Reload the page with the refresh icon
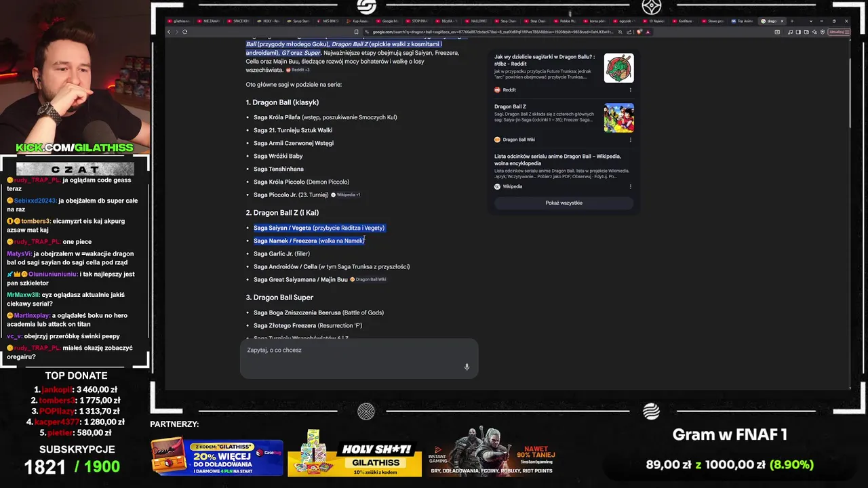Screen dimensions: 868x488 pos(184,32)
